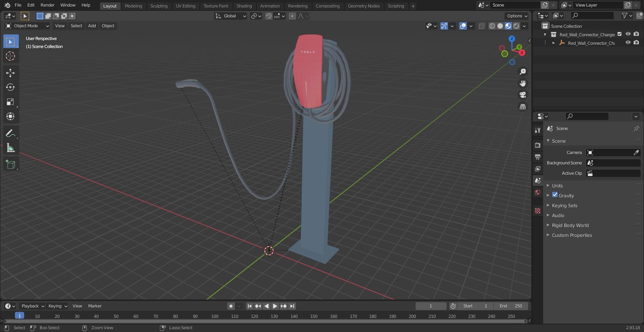Select the Add Cube tool
This screenshot has width=644, height=332.
click(10, 164)
